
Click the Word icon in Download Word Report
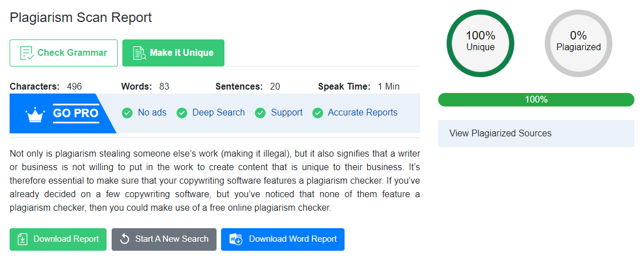[236, 239]
